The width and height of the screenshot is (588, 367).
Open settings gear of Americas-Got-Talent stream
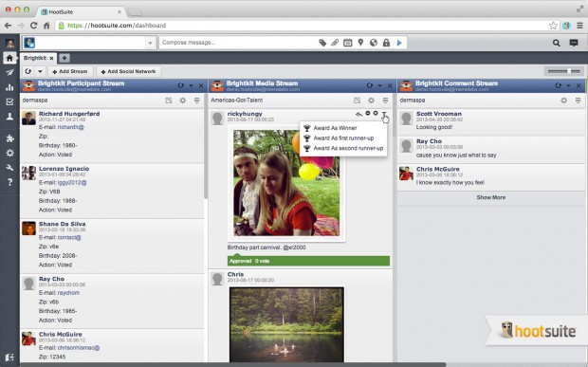click(371, 101)
